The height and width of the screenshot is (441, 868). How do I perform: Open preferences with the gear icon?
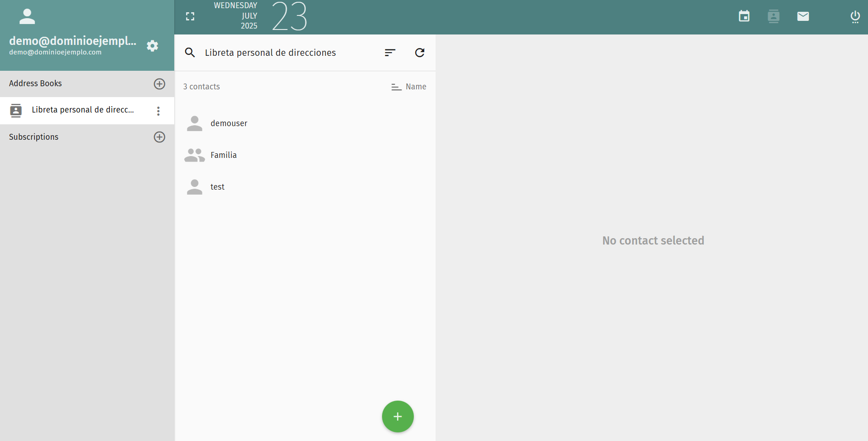point(152,46)
